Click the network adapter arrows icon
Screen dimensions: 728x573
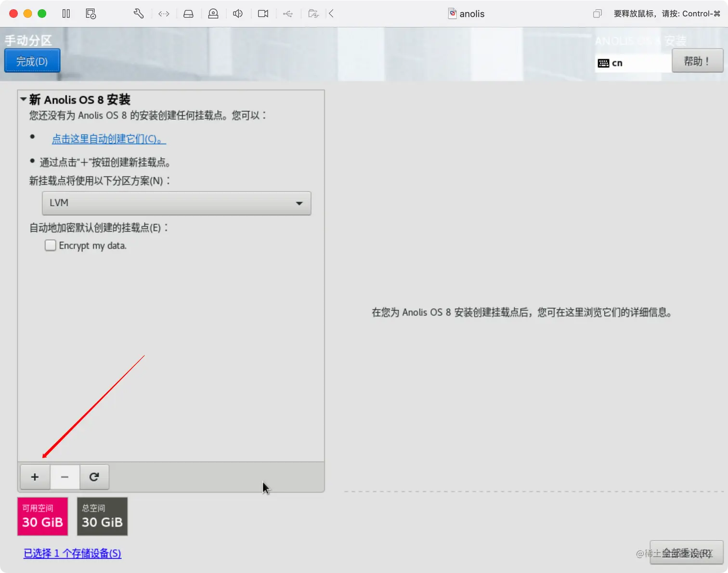(164, 14)
